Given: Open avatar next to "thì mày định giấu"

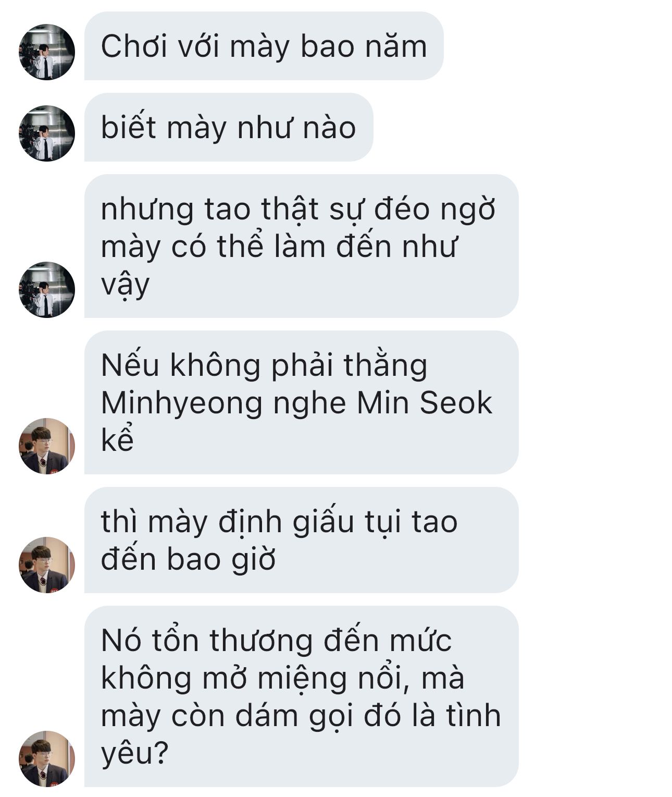Looking at the screenshot, I should [x=47, y=565].
